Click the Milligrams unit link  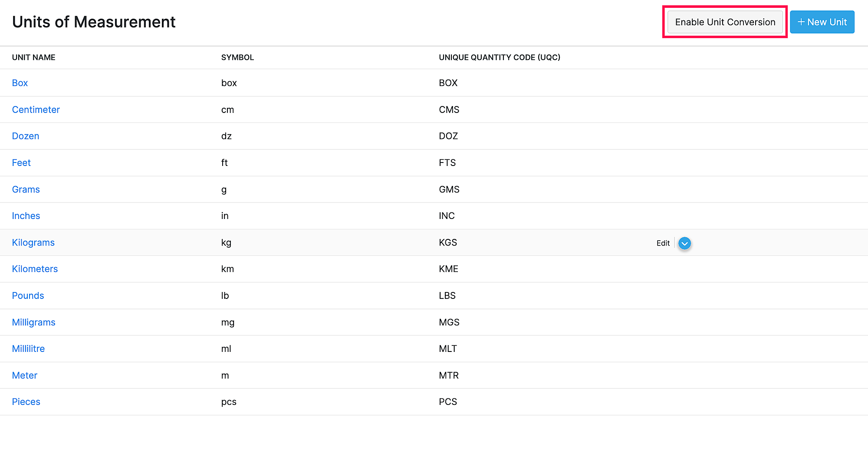(34, 322)
